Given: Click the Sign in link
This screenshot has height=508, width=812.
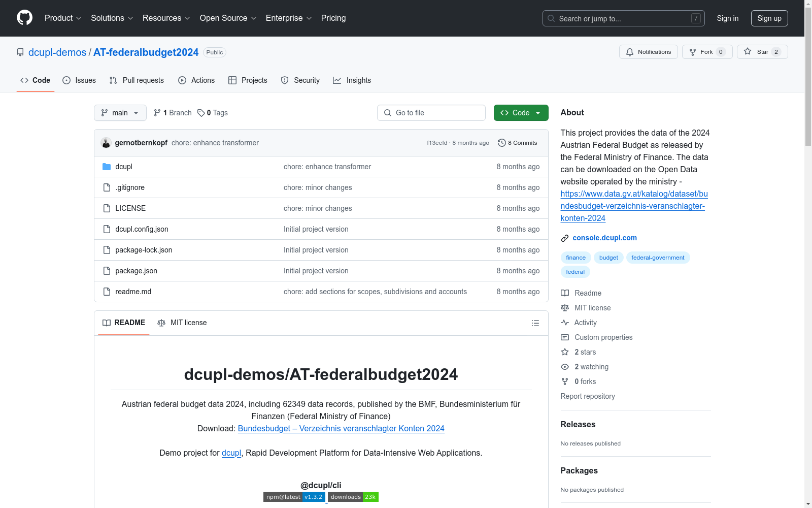Looking at the screenshot, I should pyautogui.click(x=727, y=18).
